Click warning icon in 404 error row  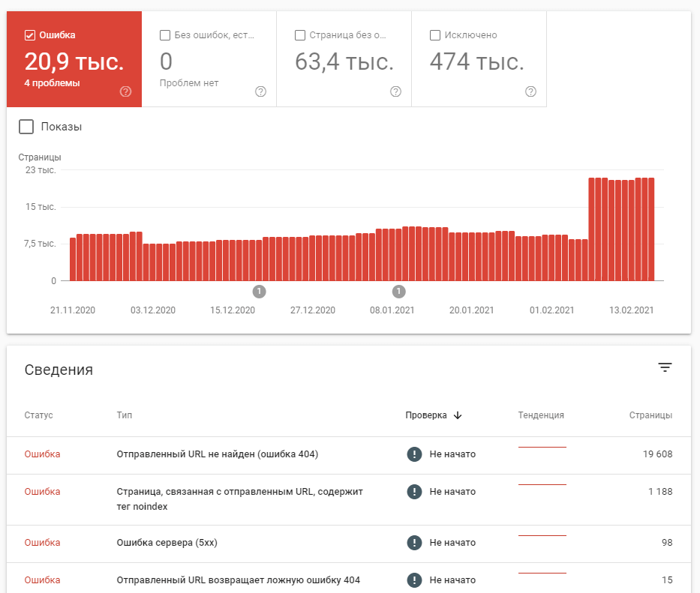pos(414,454)
